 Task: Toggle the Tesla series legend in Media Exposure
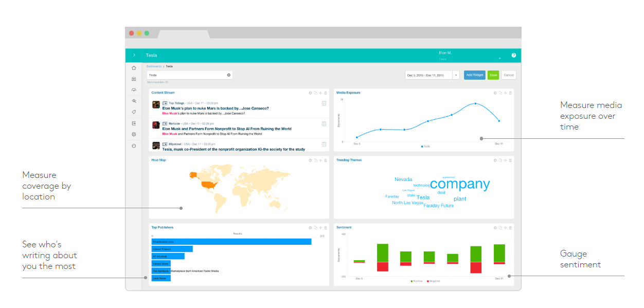coord(425,147)
